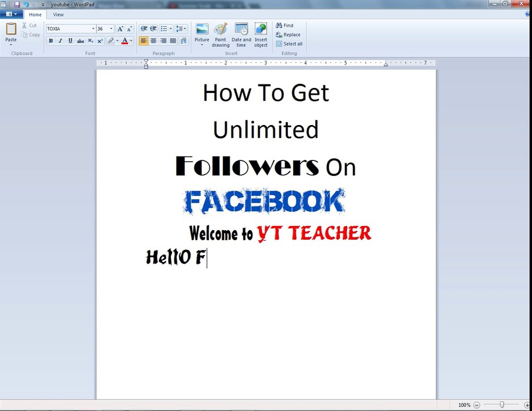Click Undo in the quick access toolbar

coord(26,5)
